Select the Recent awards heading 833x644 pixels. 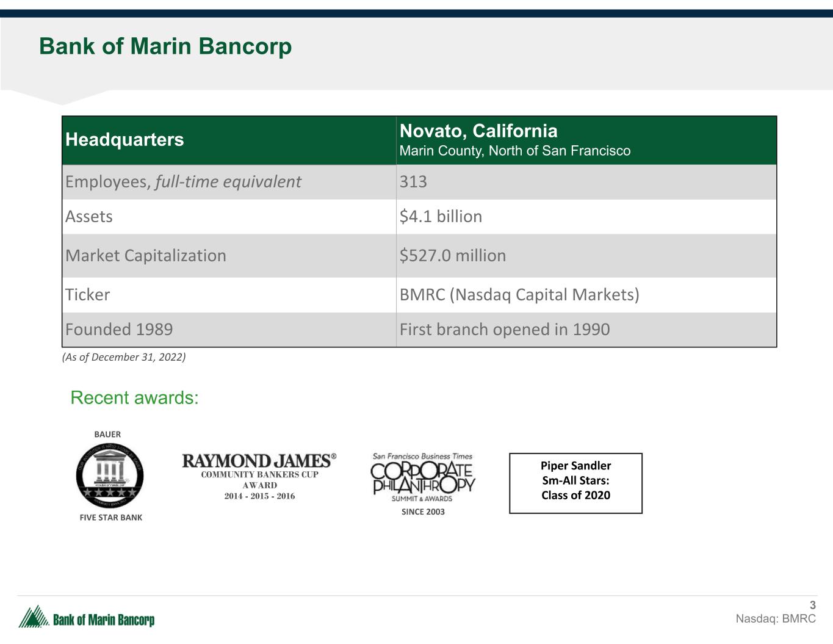pyautogui.click(x=134, y=398)
